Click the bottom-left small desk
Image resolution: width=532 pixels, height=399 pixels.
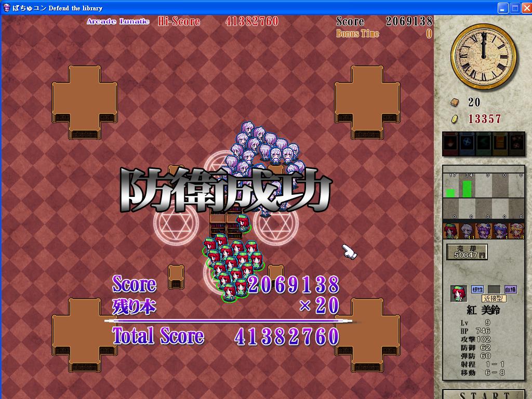176,276
